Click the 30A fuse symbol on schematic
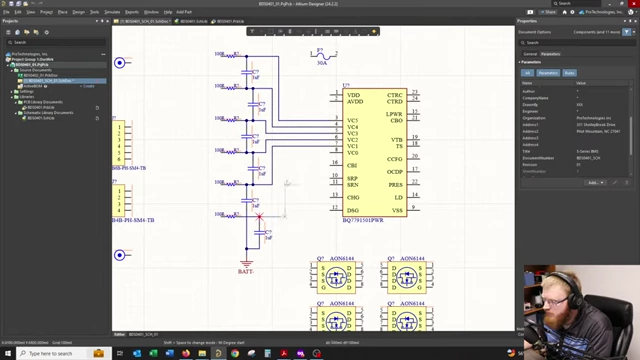Viewport: 640px width, 360px height. click(x=323, y=55)
